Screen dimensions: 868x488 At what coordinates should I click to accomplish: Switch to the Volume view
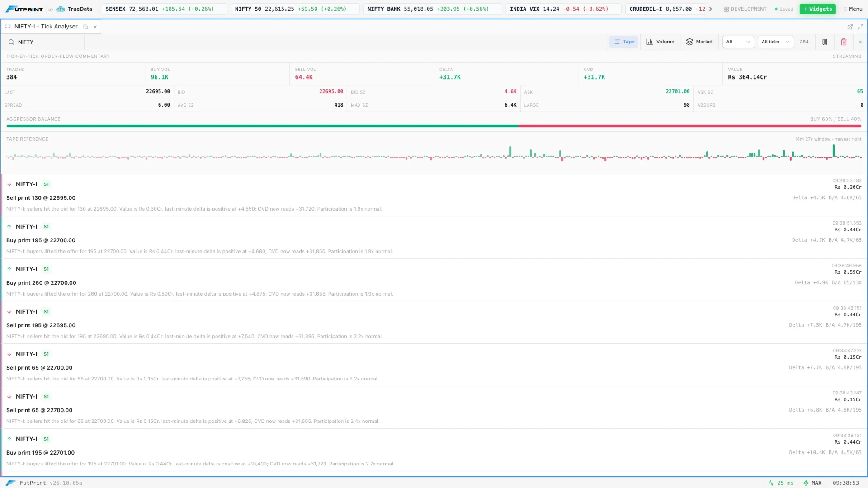pyautogui.click(x=660, y=42)
